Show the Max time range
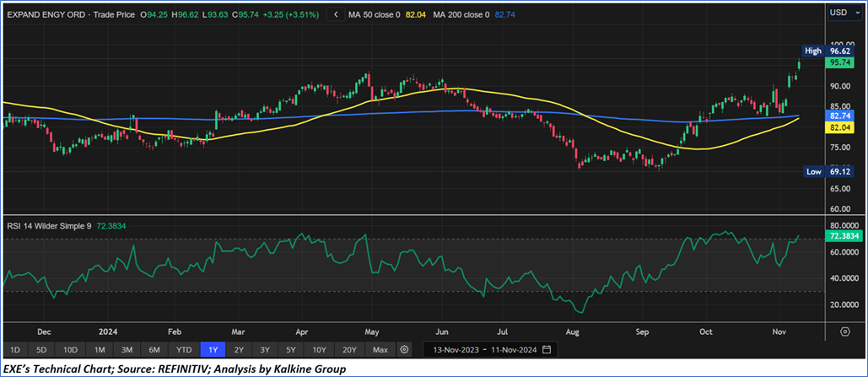Screen dimensions: 868x377 tap(380, 349)
